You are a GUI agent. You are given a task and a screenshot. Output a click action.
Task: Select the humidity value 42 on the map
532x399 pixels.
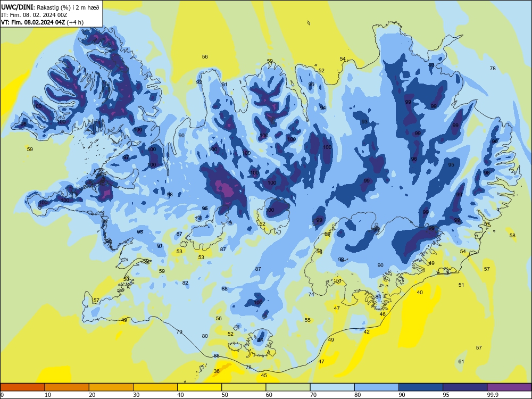367,332
